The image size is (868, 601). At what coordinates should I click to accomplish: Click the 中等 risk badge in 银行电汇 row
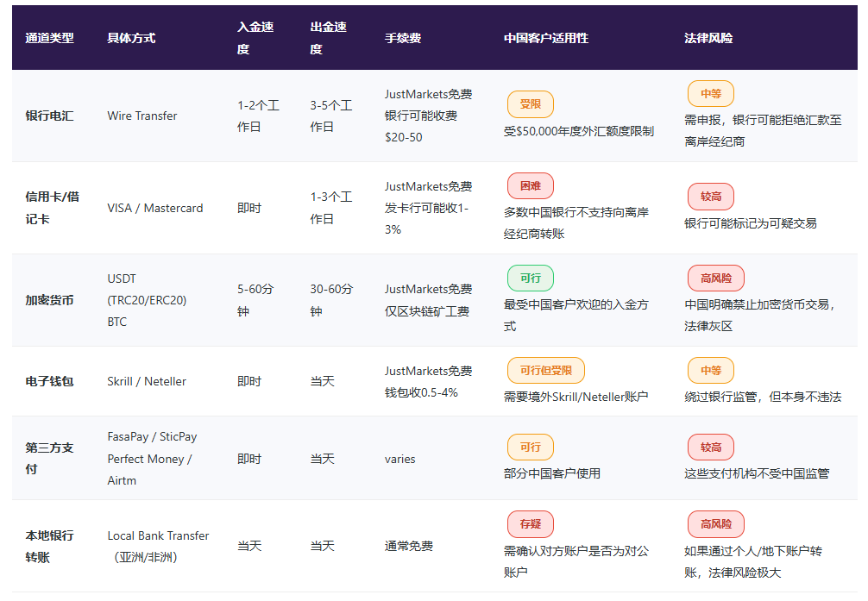(711, 93)
